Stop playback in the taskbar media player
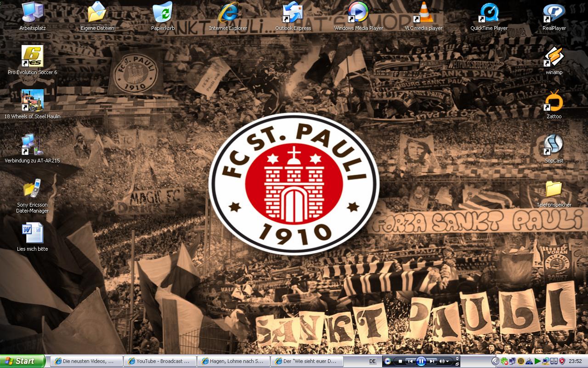 click(400, 361)
